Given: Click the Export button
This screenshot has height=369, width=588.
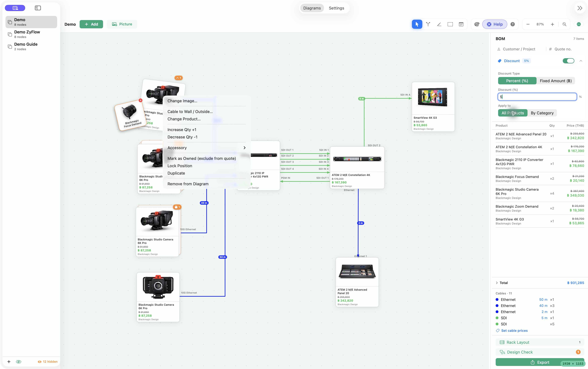Looking at the screenshot, I should click(x=540, y=362).
